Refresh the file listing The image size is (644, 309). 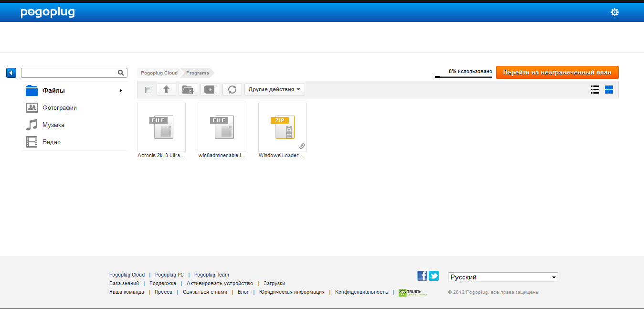click(x=232, y=89)
